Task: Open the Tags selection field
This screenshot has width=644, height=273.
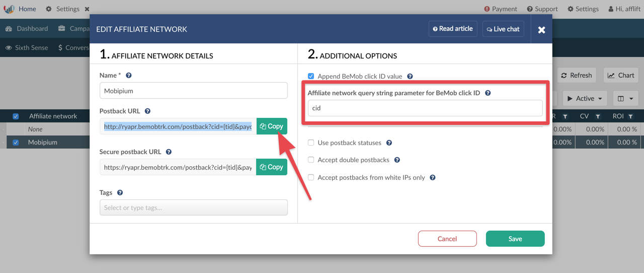Action: click(x=194, y=208)
